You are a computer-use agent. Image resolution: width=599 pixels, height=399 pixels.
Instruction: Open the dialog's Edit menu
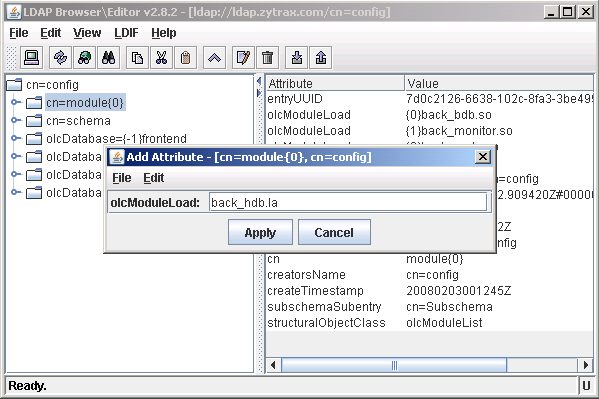tap(154, 178)
